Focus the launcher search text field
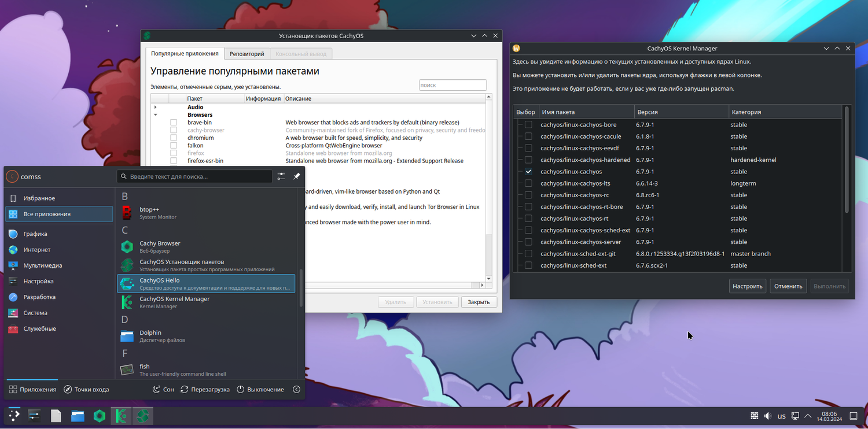Viewport: 868px width, 429px height. point(194,176)
